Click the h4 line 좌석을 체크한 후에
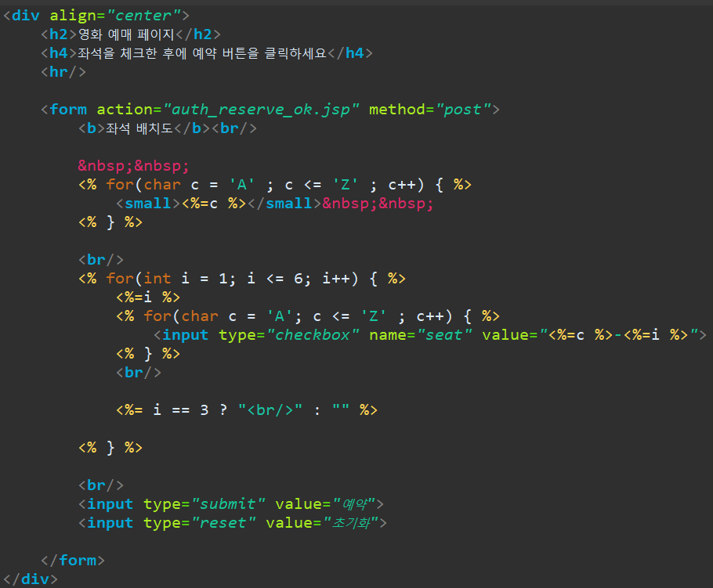Viewport: 713px width, 588px height. [206, 53]
